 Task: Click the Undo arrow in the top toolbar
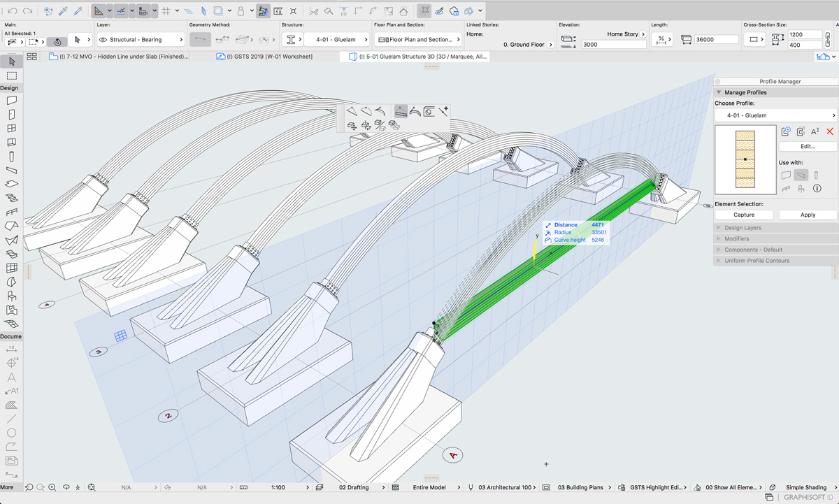click(x=13, y=11)
